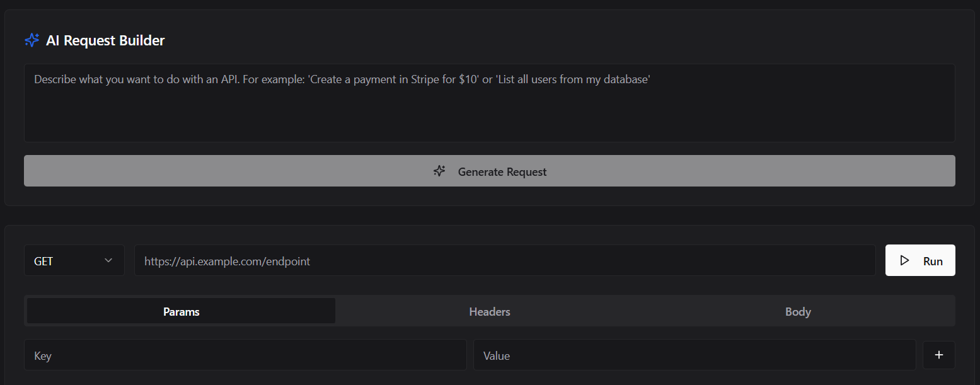Expand the request method selector
Image resolution: width=980 pixels, height=385 pixels.
tap(74, 260)
